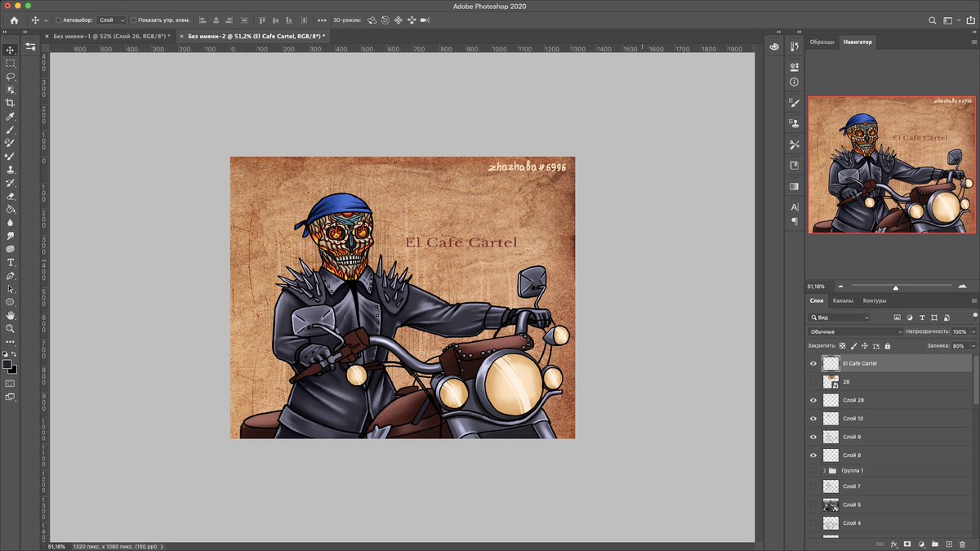The image size is (980, 551).
Task: Open the Непрозрачность opacity dropdown
Action: pos(972,331)
